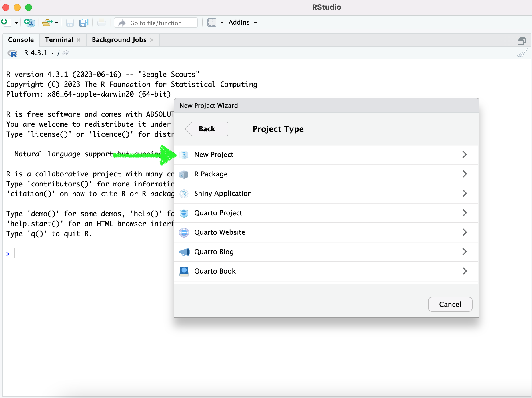Switch to the Terminal tab
532x398 pixels.
tap(59, 40)
